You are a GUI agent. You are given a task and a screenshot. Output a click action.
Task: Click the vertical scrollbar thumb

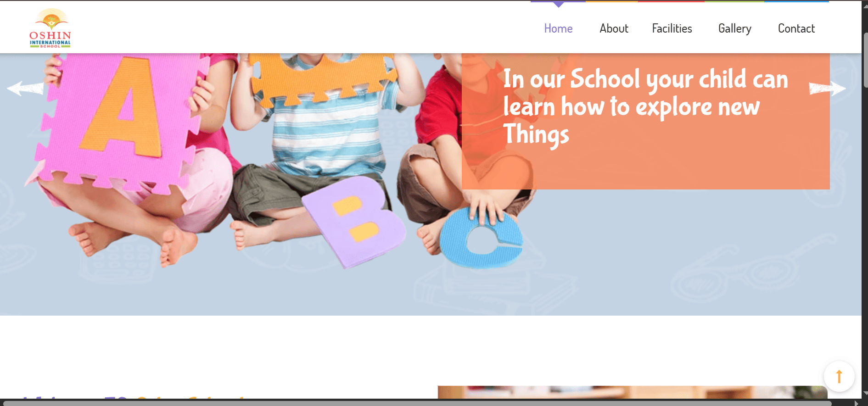pyautogui.click(x=865, y=60)
